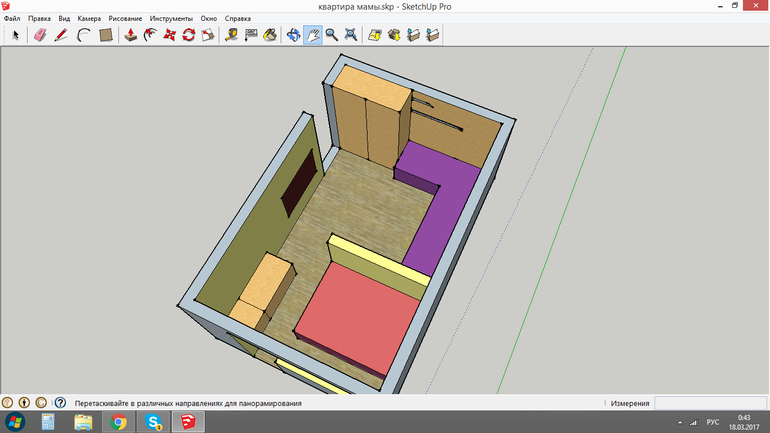Choose the Rotate tool
The width and height of the screenshot is (770, 433).
pyautogui.click(x=188, y=35)
